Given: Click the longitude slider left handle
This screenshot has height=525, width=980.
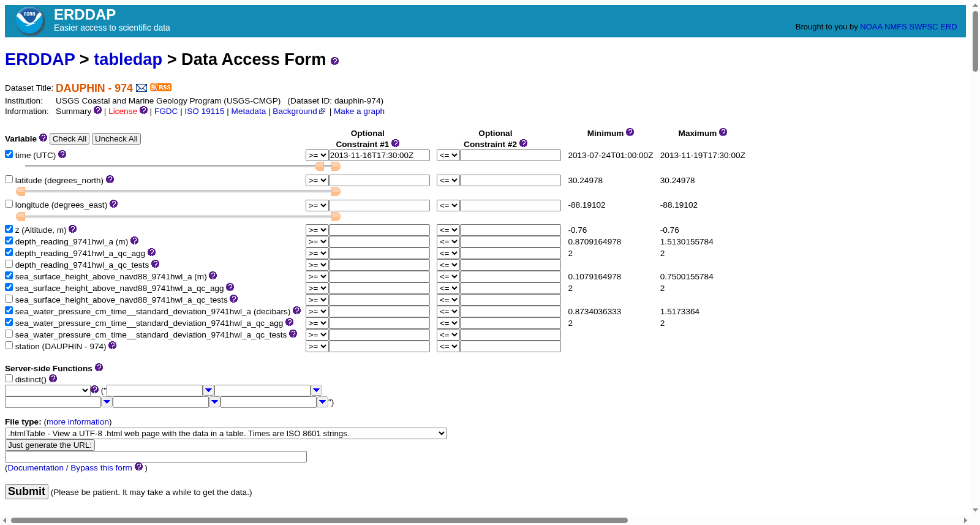Looking at the screenshot, I should tap(21, 217).
